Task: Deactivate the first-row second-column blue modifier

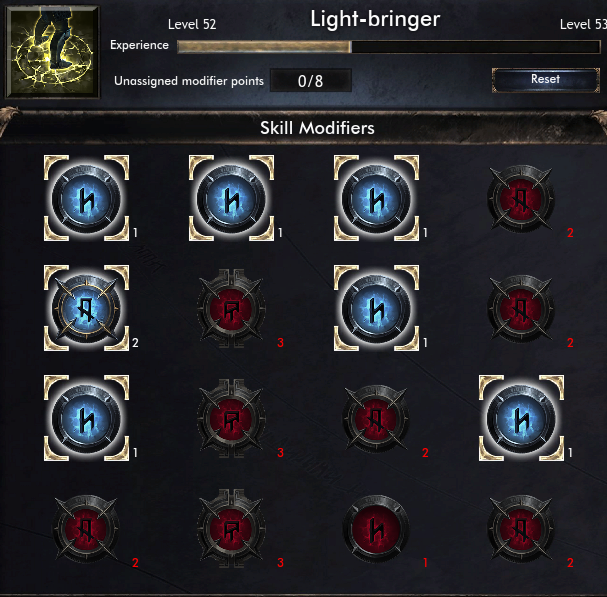Action: (231, 198)
